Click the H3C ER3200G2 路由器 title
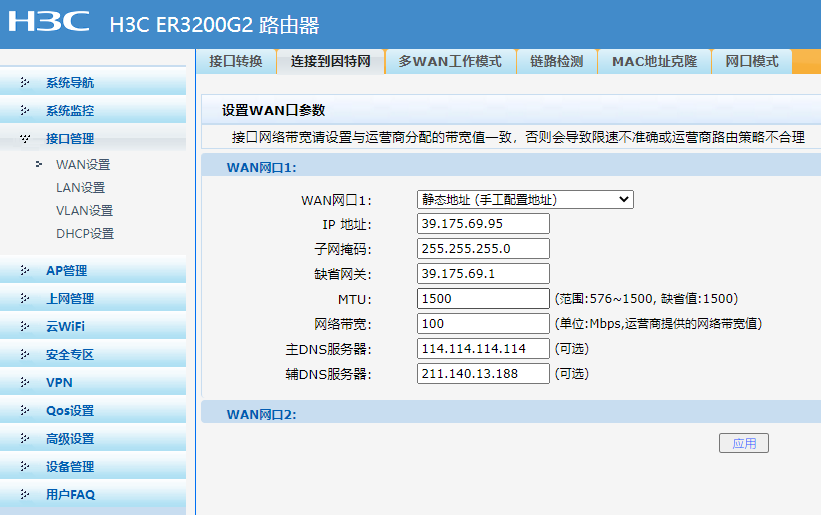821x515 pixels. coord(215,25)
